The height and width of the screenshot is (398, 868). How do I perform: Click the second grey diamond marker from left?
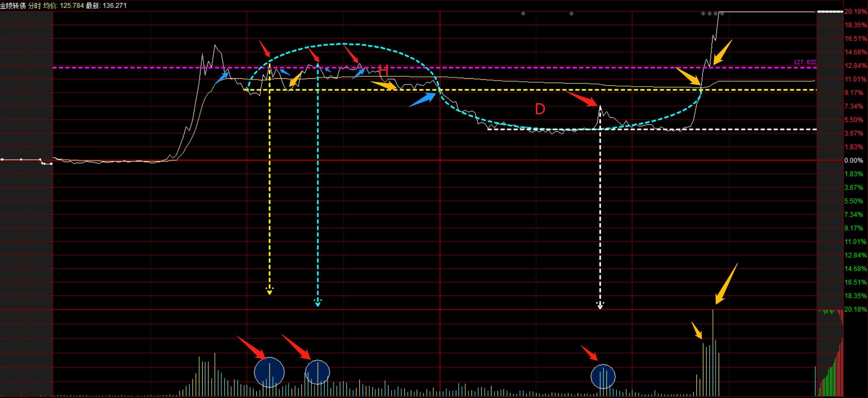(x=571, y=14)
